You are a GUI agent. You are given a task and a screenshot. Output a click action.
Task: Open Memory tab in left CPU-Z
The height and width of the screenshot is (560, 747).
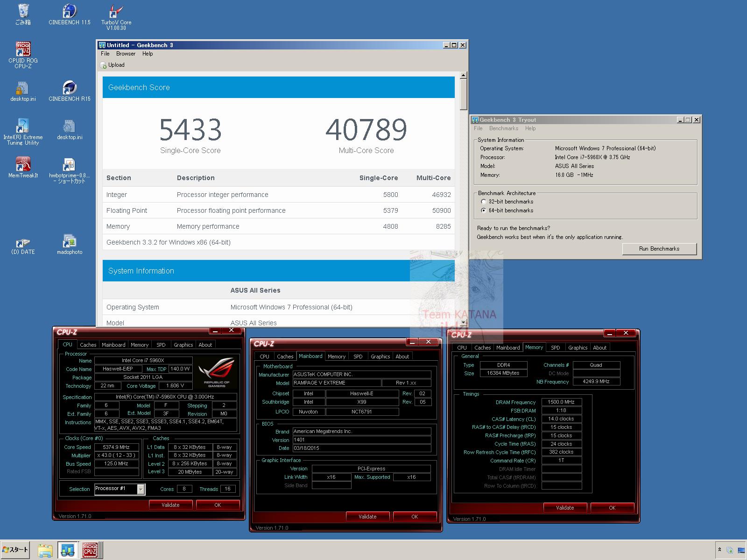coord(140,345)
